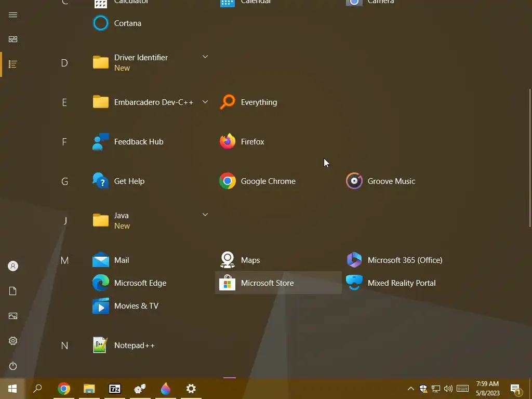Open the Power options menu
Image resolution: width=532 pixels, height=399 pixels.
click(13, 366)
